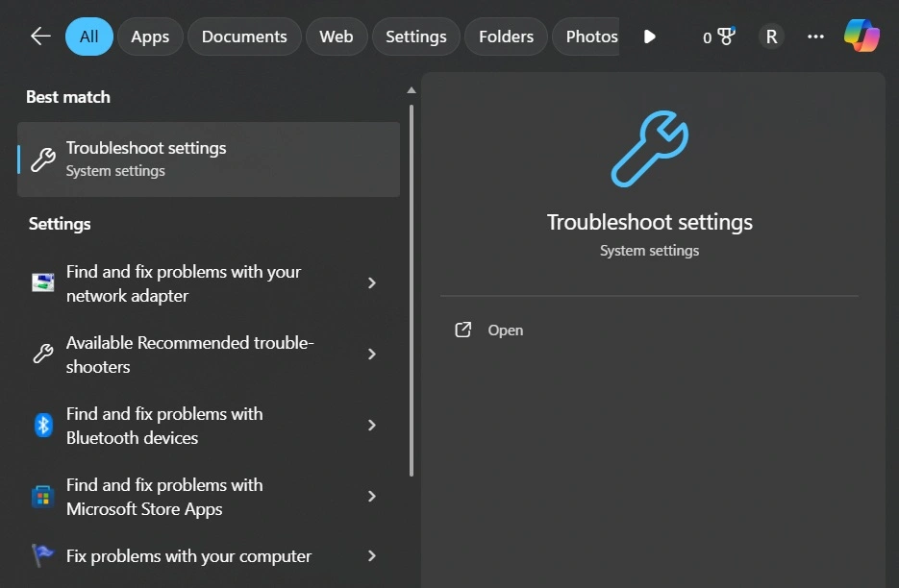Select Fix problems with your computer
The height and width of the screenshot is (588, 899).
188,556
